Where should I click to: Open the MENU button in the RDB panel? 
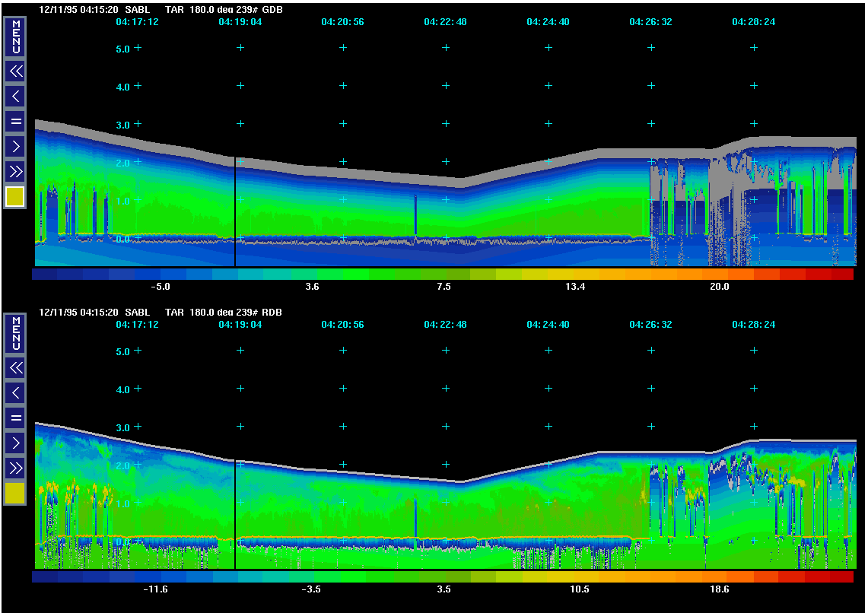pos(15,334)
